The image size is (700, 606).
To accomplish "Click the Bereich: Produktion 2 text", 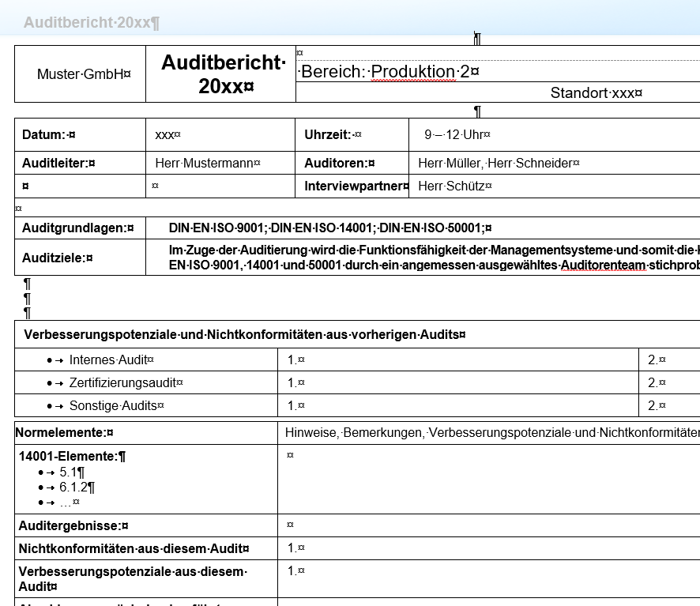I will tap(389, 72).
